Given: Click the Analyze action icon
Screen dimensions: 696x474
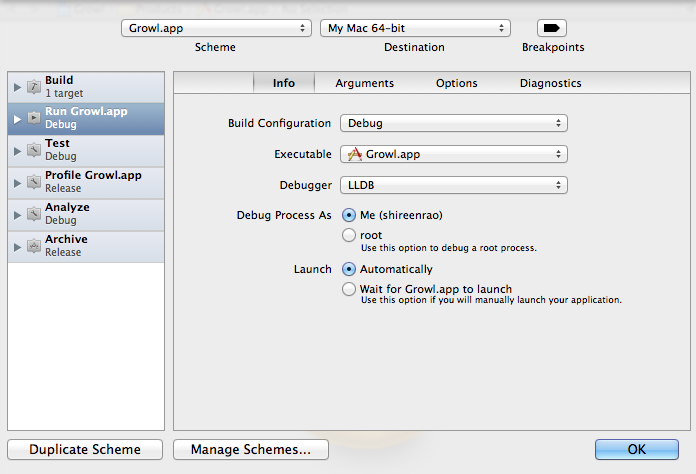Looking at the screenshot, I should (x=34, y=214).
